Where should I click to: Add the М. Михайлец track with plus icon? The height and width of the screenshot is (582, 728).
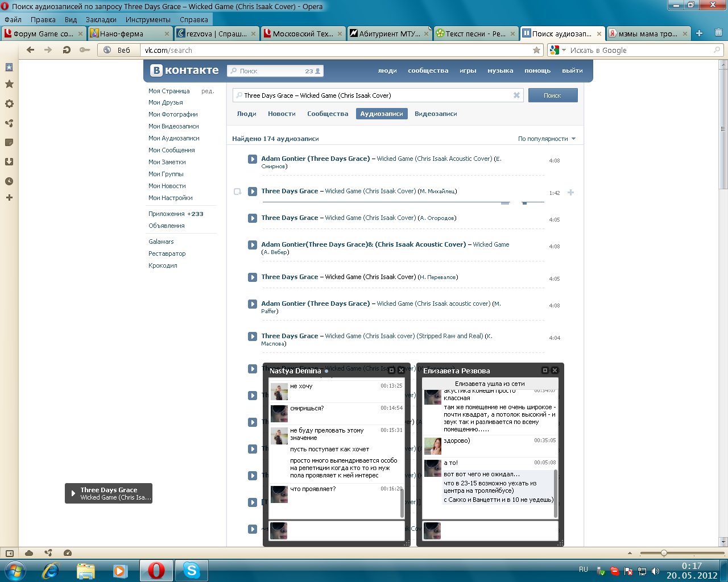[x=570, y=193]
